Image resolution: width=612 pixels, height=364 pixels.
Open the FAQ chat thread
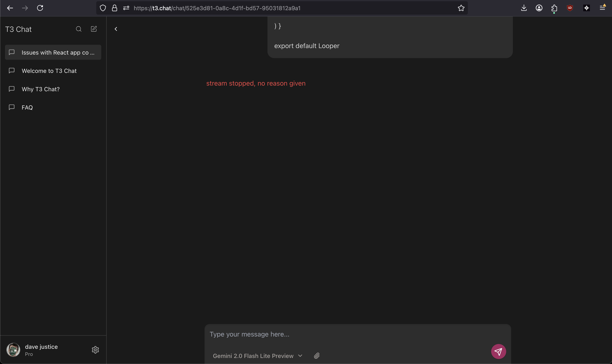point(27,107)
